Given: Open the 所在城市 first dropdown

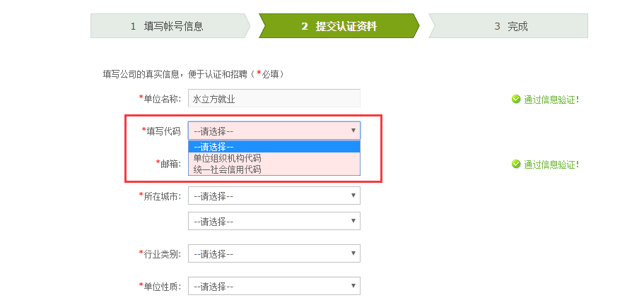Looking at the screenshot, I should [274, 196].
